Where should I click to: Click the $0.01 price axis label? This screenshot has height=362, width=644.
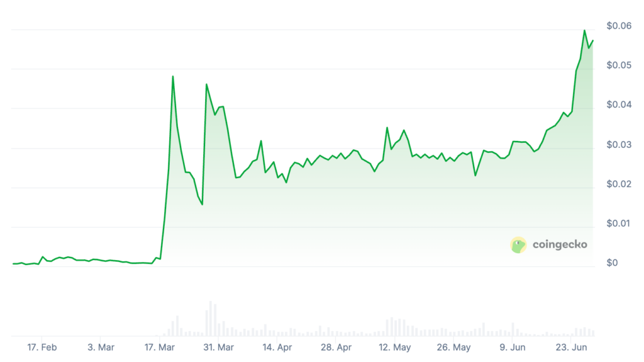point(618,223)
